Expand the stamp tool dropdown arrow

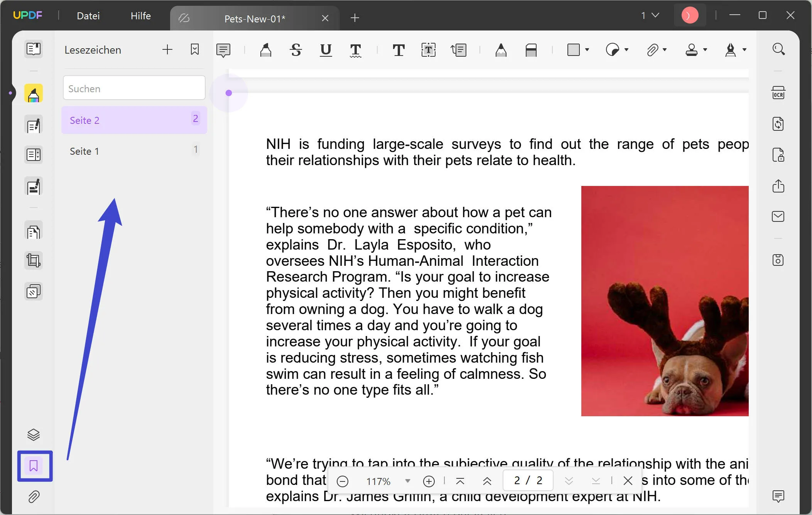705,49
